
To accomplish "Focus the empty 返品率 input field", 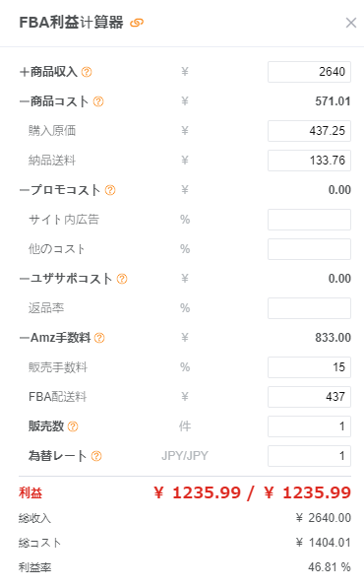I will 309,308.
